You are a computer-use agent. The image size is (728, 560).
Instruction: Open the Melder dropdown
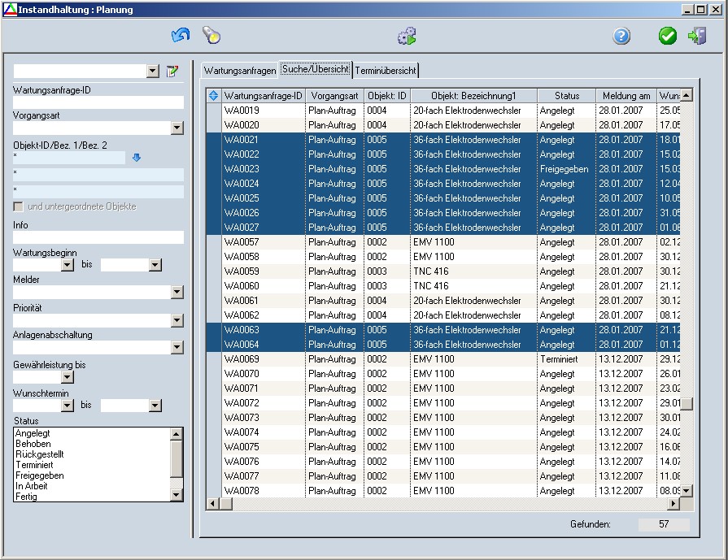pyautogui.click(x=177, y=293)
